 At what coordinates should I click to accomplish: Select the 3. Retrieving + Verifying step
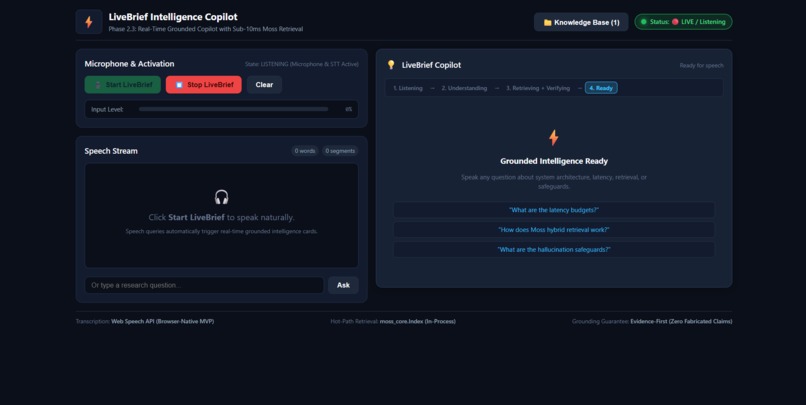538,88
